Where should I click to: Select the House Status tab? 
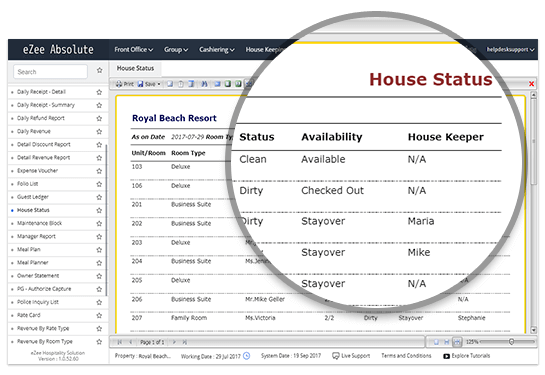tap(135, 68)
